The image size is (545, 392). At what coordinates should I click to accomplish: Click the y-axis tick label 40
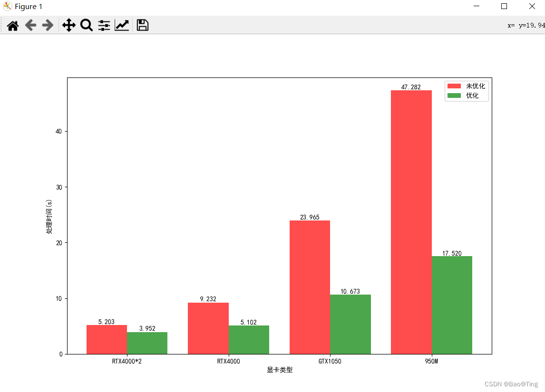tap(59, 132)
